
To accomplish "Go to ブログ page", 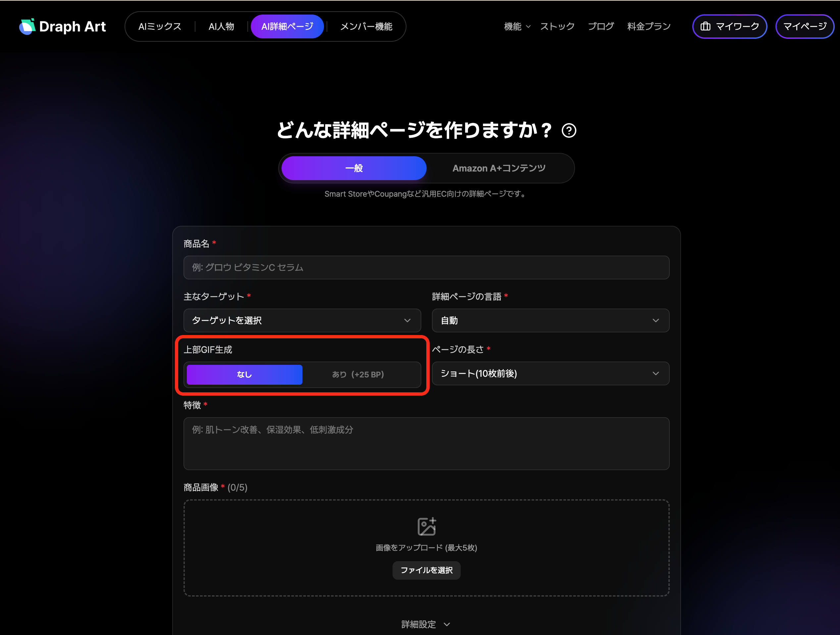I will coord(601,26).
